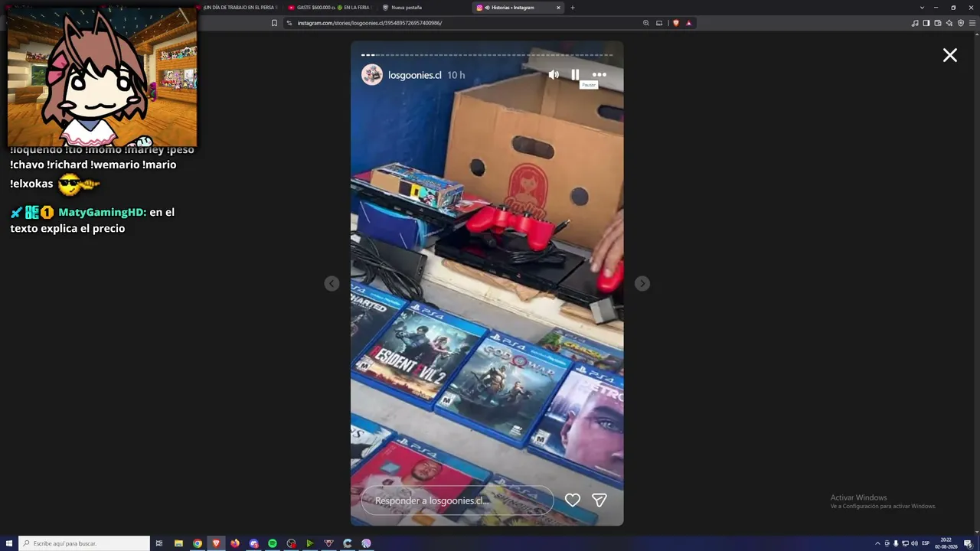Screen dimensions: 980x551
Task: Open Task View on the taskbar
Action: (x=159, y=543)
